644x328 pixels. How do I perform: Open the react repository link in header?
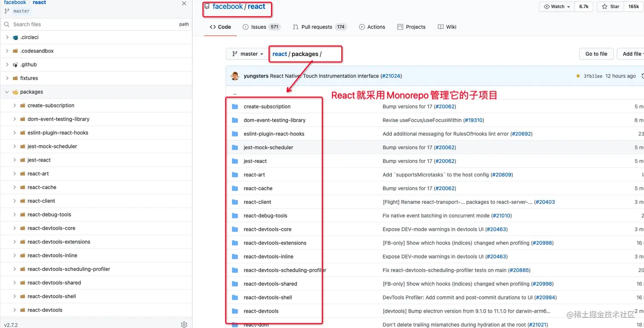[x=256, y=6]
